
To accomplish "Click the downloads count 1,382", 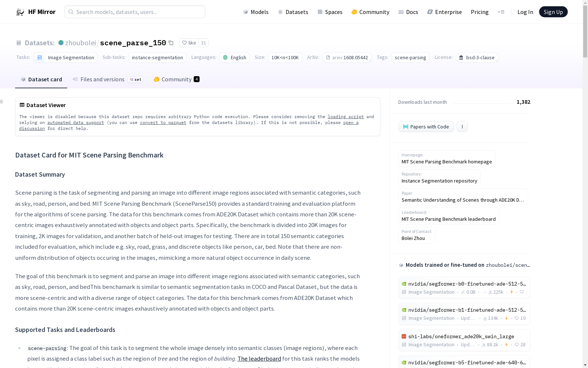I will (x=523, y=102).
